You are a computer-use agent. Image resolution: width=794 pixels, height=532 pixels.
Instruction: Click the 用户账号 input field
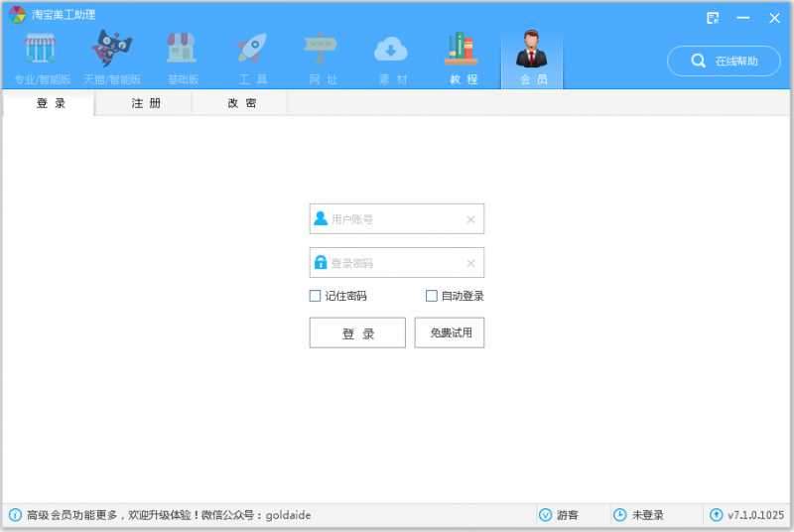click(397, 219)
